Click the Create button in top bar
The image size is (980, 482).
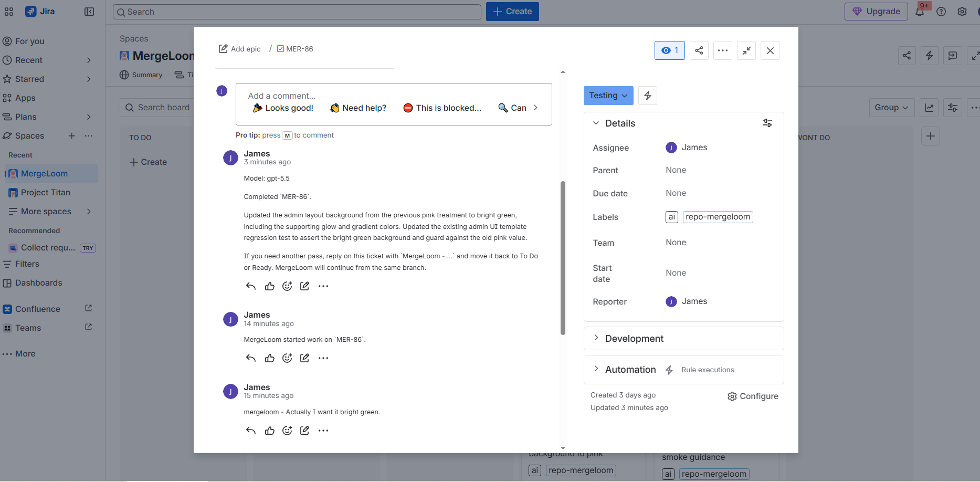(512, 12)
